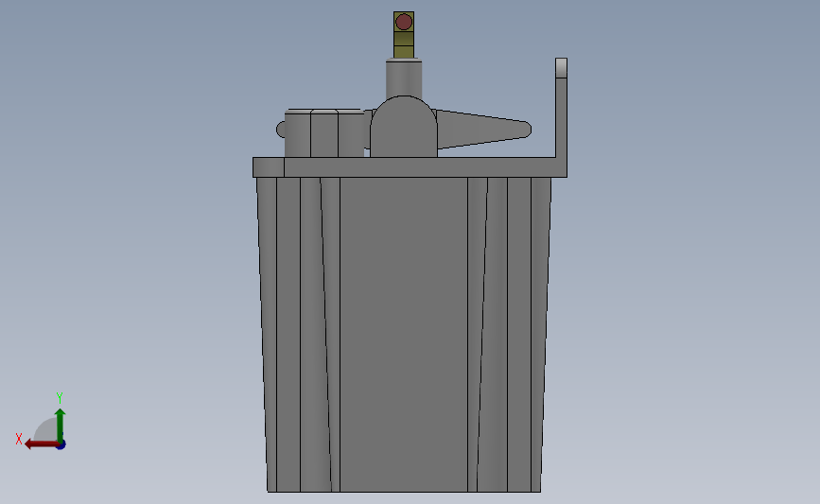Select the dome-shaped pivot housing
Image resolution: width=820 pixels, height=504 pixels.
[x=404, y=127]
